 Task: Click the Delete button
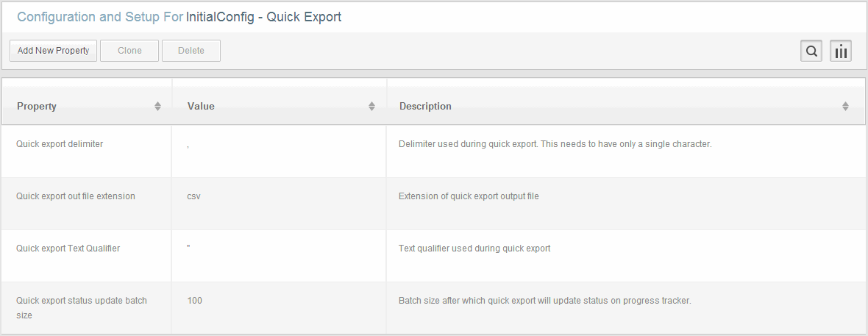[x=191, y=51]
